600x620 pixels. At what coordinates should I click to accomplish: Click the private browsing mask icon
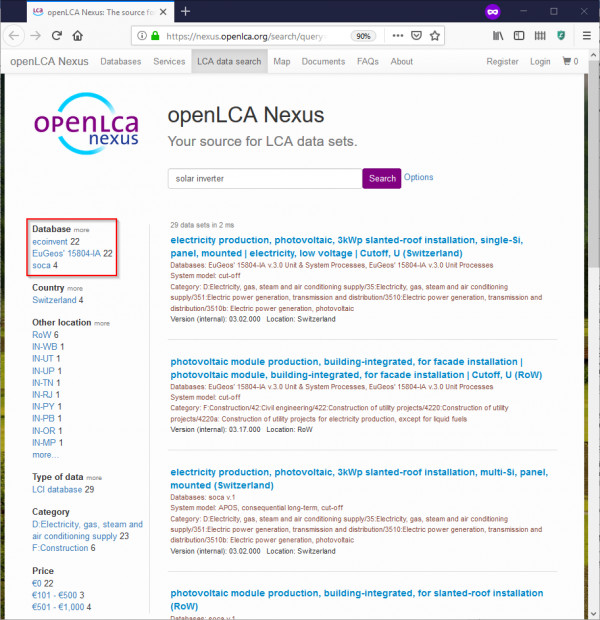coord(492,11)
